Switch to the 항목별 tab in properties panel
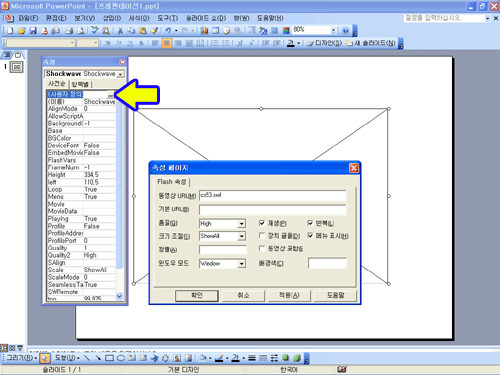Viewport: 500px width, 375px height. (x=80, y=84)
